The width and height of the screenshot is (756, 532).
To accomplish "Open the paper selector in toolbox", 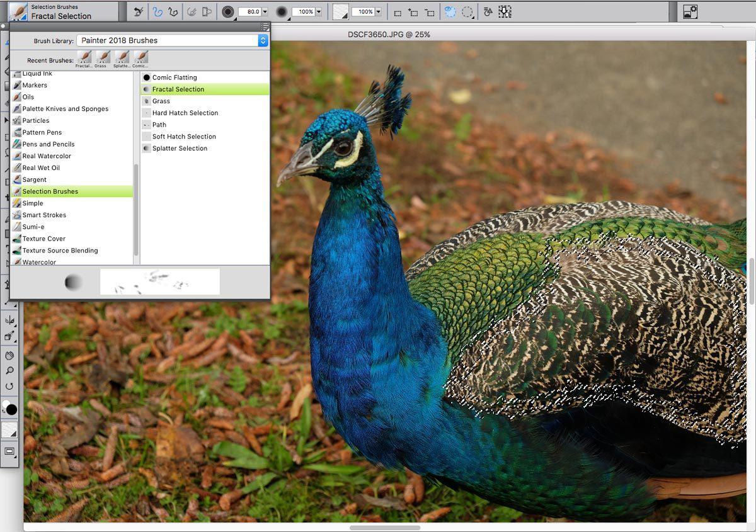I will 9,430.
